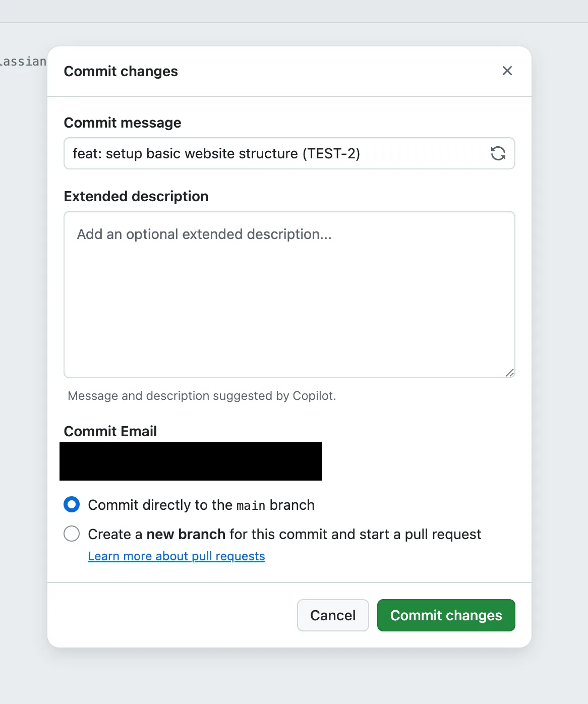This screenshot has width=588, height=704.
Task: Select the radio icon next to main branch option
Action: (x=72, y=504)
